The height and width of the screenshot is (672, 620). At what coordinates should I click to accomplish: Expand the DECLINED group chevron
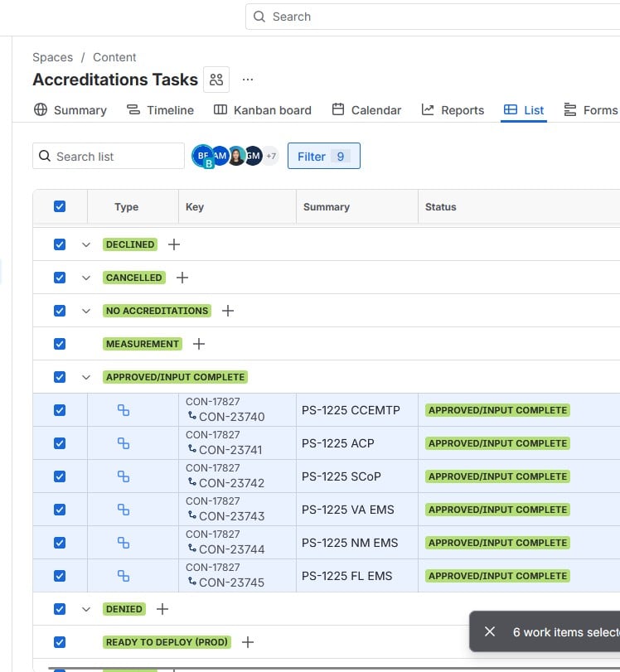(x=85, y=244)
